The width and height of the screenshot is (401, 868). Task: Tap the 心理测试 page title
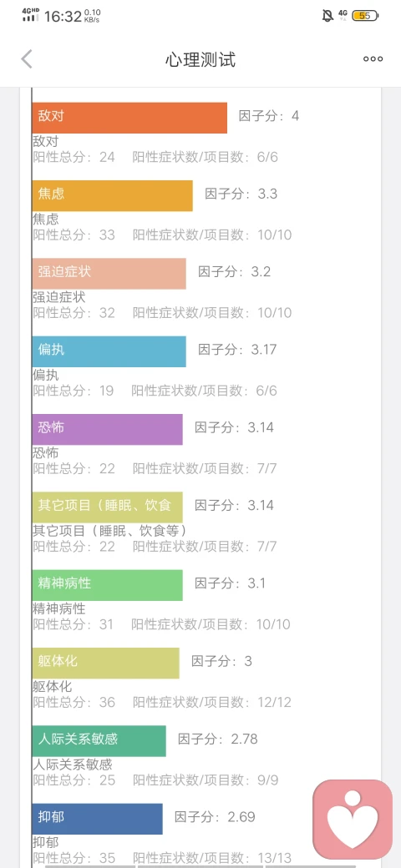200,60
